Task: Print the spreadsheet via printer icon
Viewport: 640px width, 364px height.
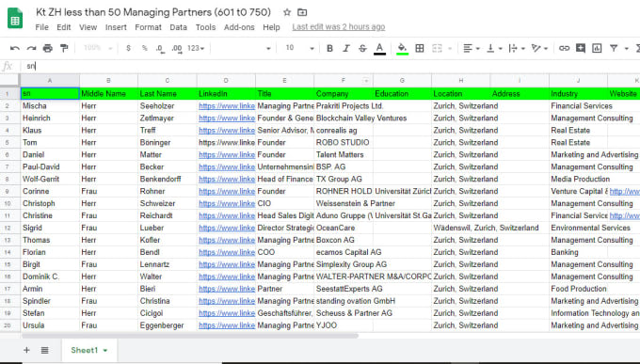Action: (48, 48)
